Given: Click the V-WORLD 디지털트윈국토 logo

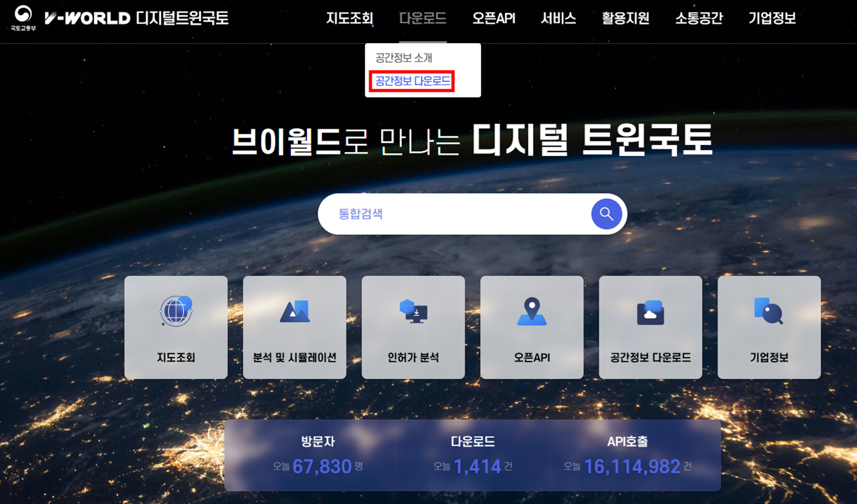Looking at the screenshot, I should [136, 18].
